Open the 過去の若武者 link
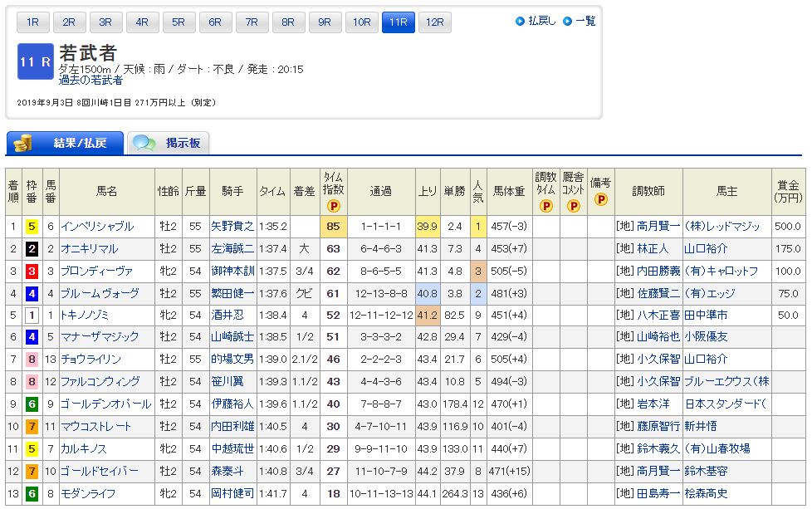Viewport: 812px width, 509px height. [x=90, y=81]
